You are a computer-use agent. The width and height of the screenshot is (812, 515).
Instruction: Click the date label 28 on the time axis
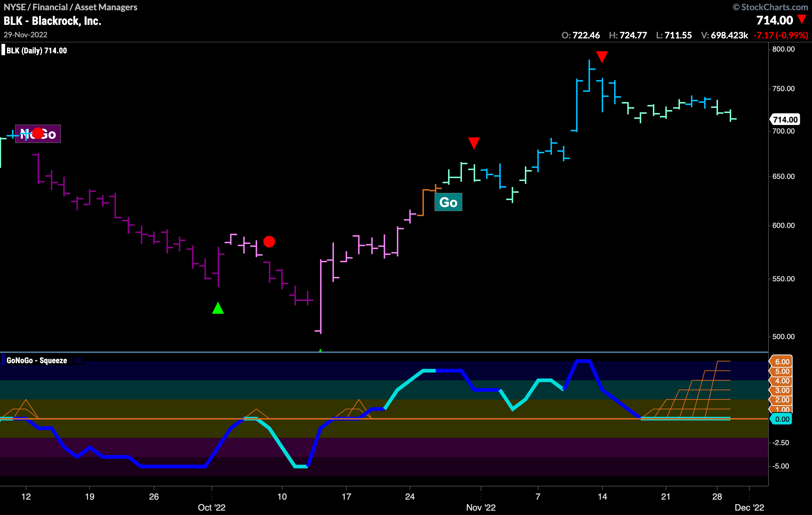717,496
